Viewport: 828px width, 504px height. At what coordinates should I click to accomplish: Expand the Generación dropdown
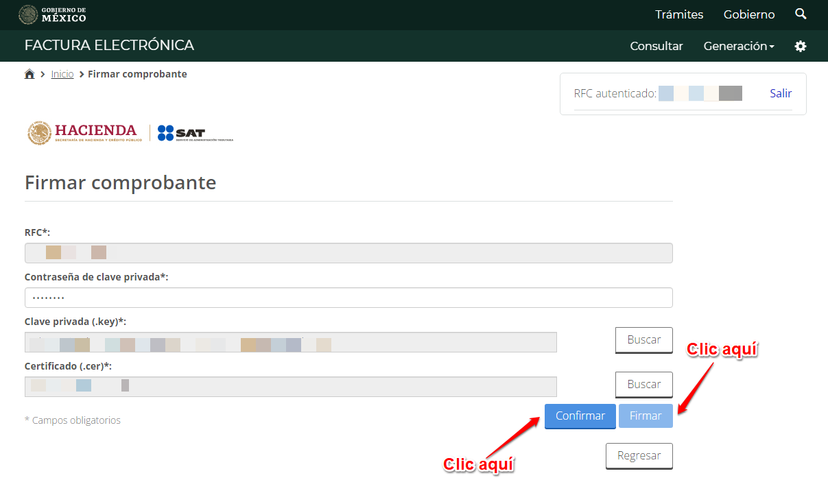pyautogui.click(x=739, y=46)
